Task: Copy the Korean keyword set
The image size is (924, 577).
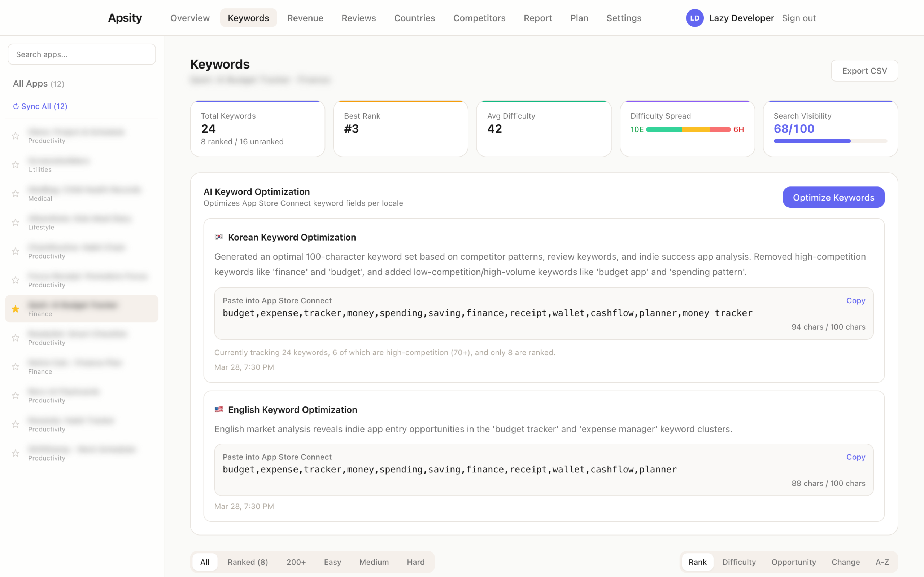Action: pos(855,300)
